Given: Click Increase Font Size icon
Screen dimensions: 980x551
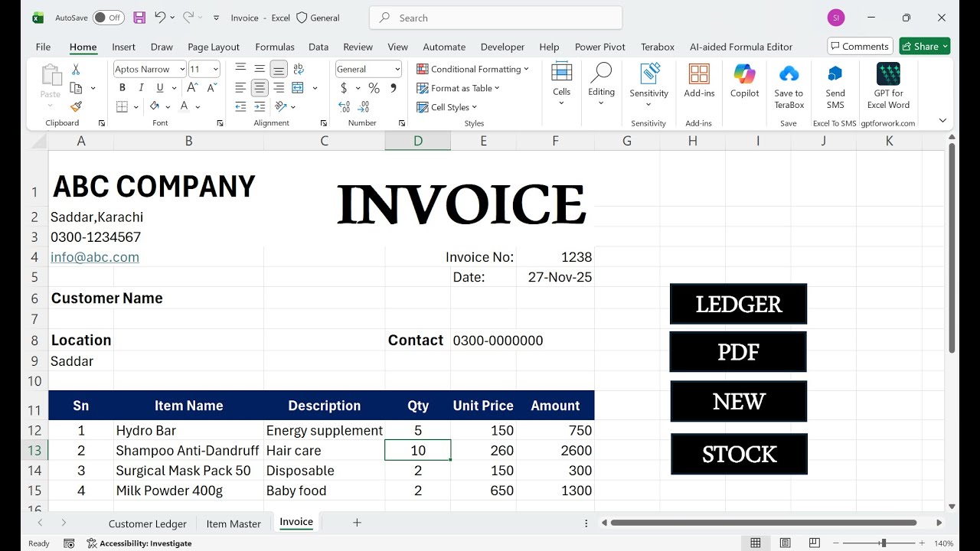Looking at the screenshot, I should (194, 87).
